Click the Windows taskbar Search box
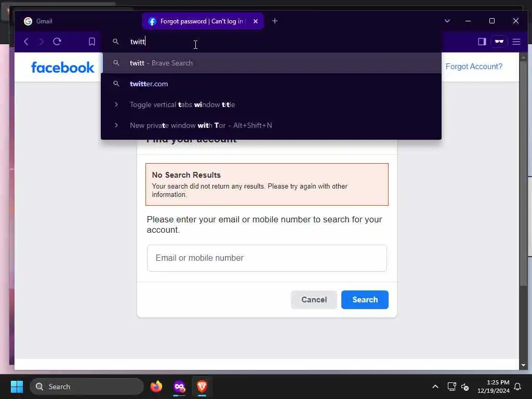This screenshot has width=532, height=399. [x=87, y=387]
